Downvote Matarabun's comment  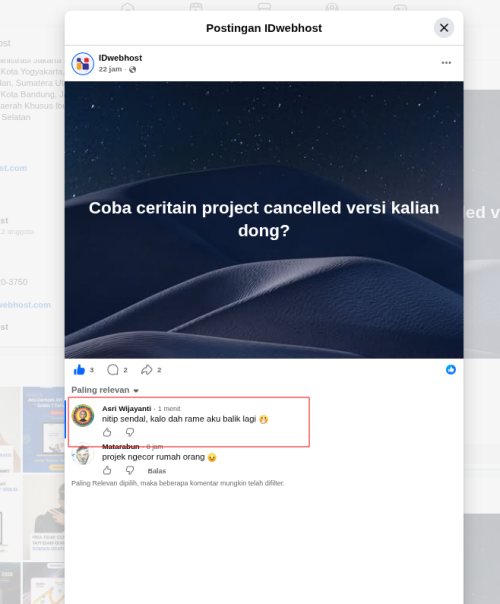[x=130, y=470]
